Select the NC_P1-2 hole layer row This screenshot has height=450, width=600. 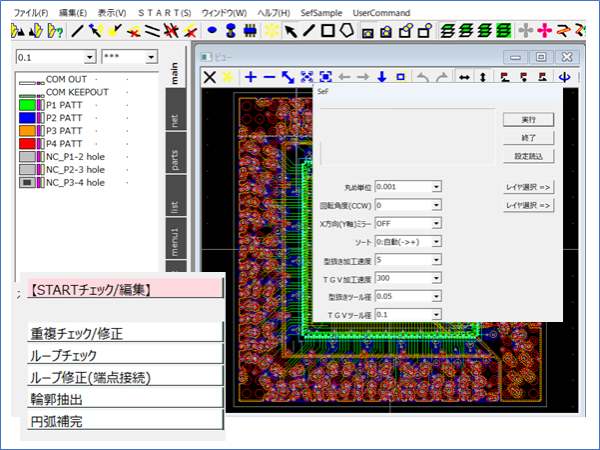pyautogui.click(x=88, y=157)
